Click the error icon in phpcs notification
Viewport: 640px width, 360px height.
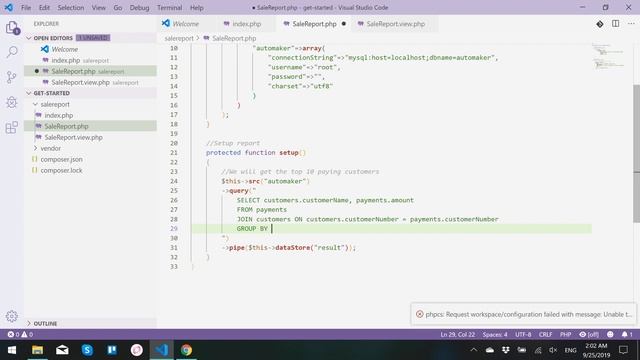(419, 314)
